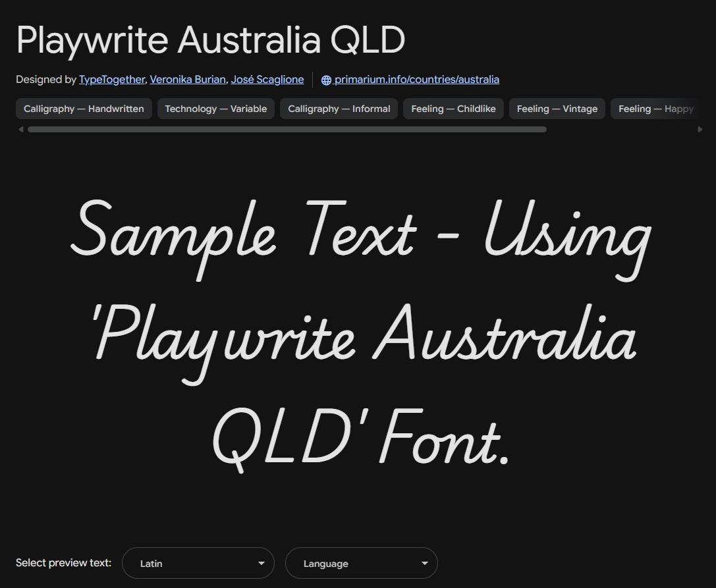Open the Latin preview text dropdown
The image size is (716, 588).
coord(198,563)
